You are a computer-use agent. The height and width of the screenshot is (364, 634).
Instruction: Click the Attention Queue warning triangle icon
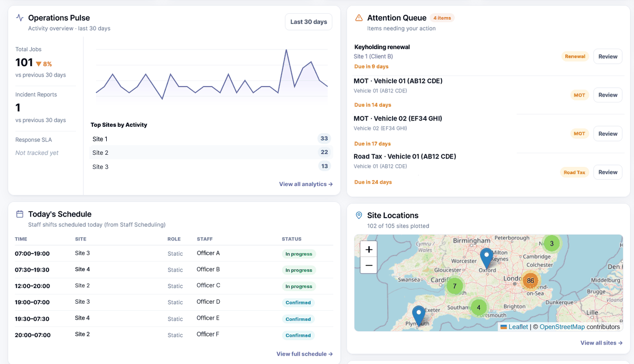(359, 18)
